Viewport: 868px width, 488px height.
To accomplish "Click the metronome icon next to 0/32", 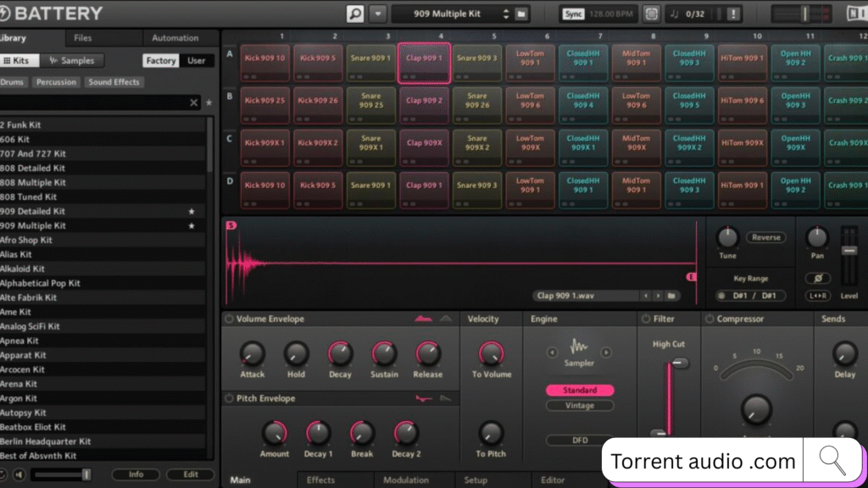I will click(675, 14).
